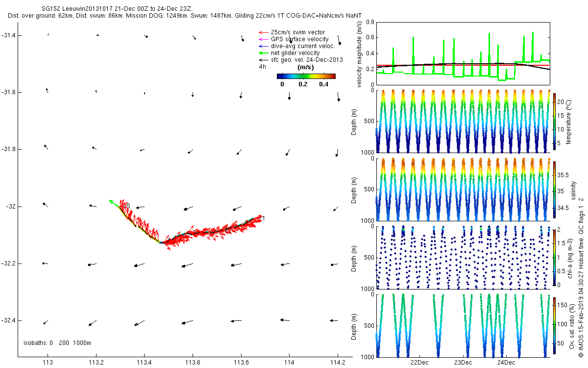Click the 'sfc geo. vel. 24-Dec-2013' label
Viewport: 588px width, 368px height.
[x=307, y=60]
